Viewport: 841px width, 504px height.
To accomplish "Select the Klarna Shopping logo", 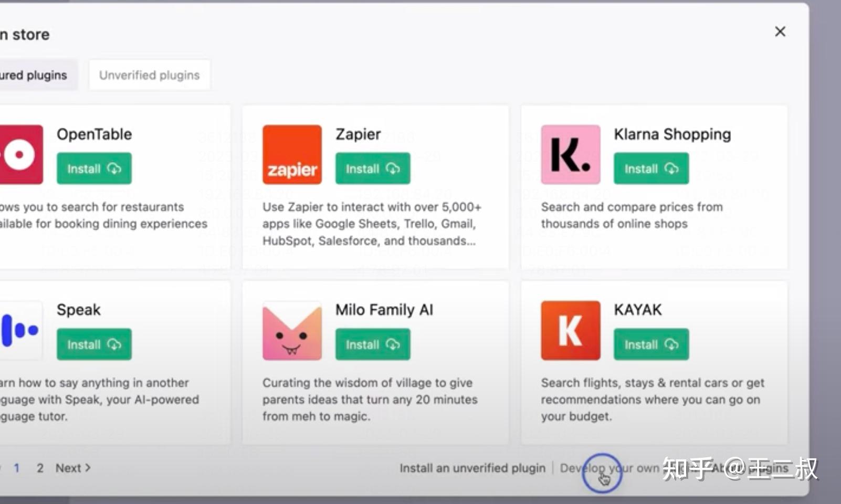I will point(570,155).
